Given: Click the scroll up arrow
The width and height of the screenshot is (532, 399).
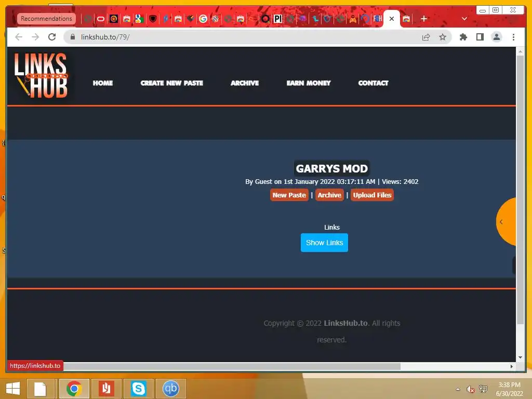Looking at the screenshot, I should click(x=520, y=52).
